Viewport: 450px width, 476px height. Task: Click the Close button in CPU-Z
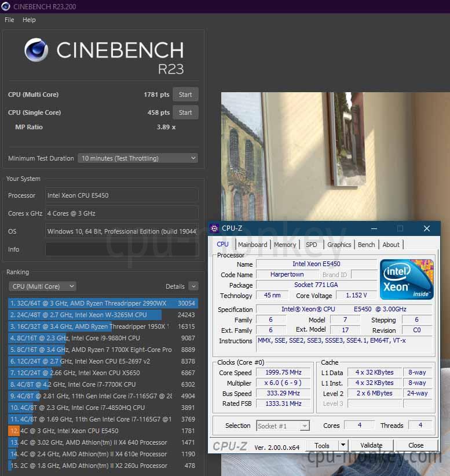(x=416, y=445)
